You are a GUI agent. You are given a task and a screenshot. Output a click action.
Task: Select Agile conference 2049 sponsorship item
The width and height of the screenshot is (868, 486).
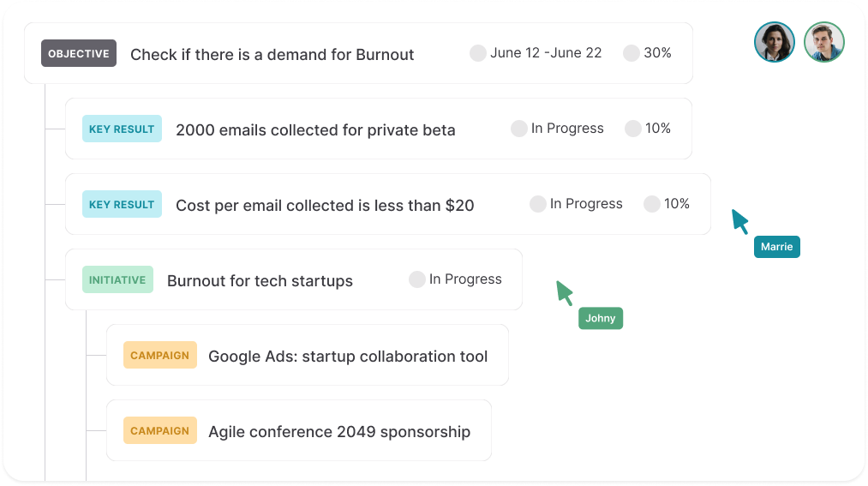pos(339,431)
